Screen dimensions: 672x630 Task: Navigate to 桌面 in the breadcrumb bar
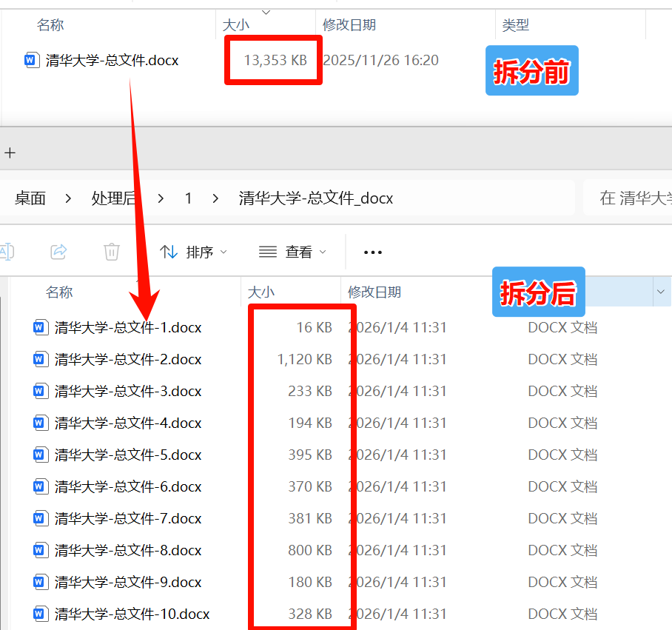coord(30,198)
